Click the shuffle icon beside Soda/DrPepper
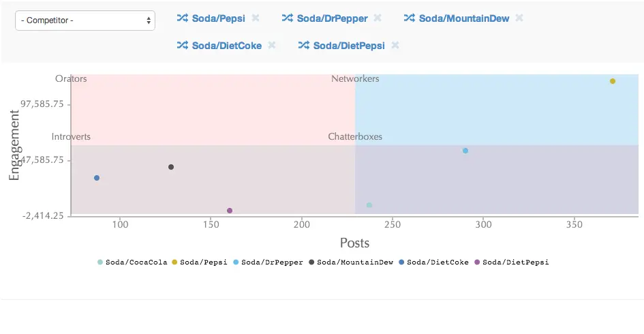 click(x=287, y=18)
